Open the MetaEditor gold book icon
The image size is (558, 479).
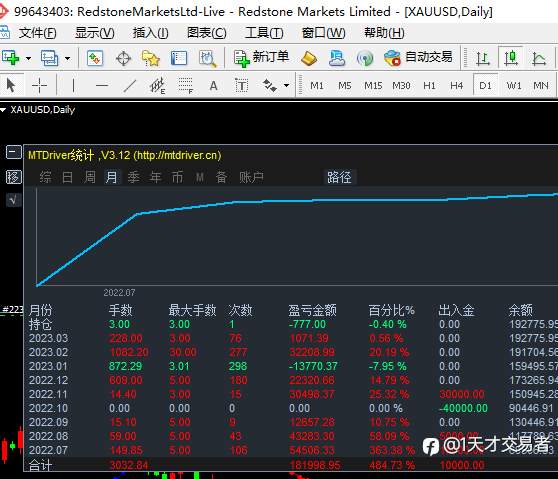(309, 58)
